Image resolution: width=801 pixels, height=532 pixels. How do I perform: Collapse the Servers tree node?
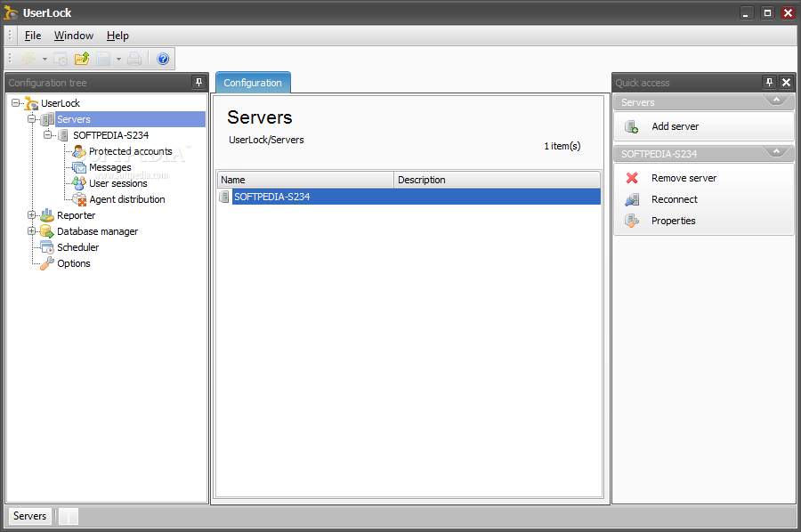(32, 119)
